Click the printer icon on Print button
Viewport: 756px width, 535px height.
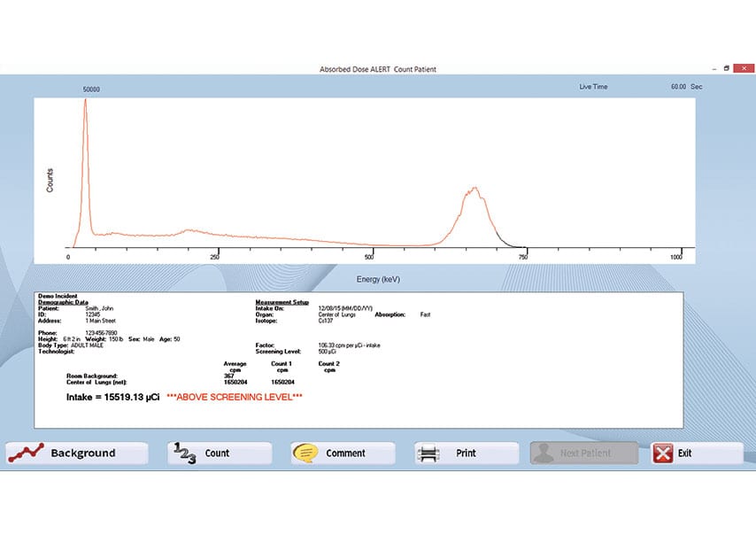click(428, 453)
